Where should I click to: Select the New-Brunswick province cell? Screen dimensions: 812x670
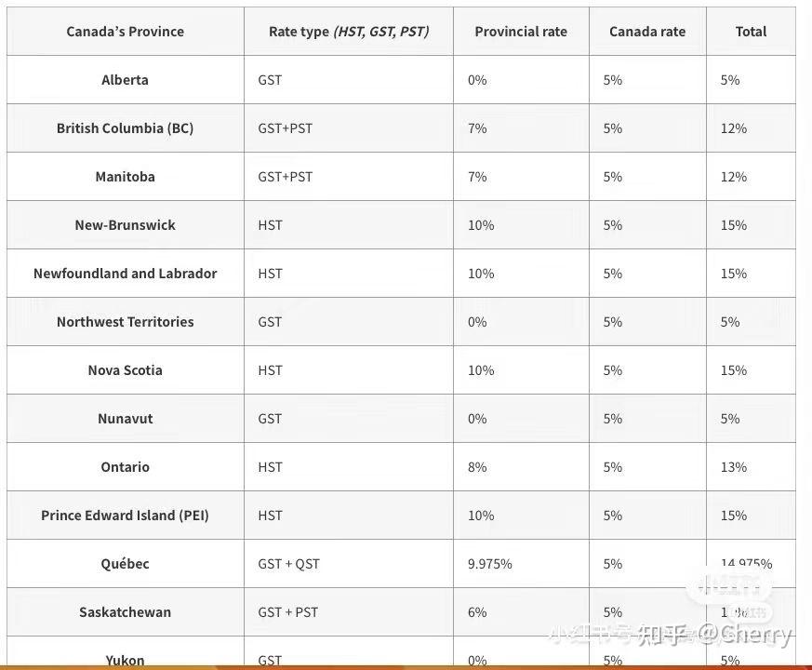(x=125, y=225)
